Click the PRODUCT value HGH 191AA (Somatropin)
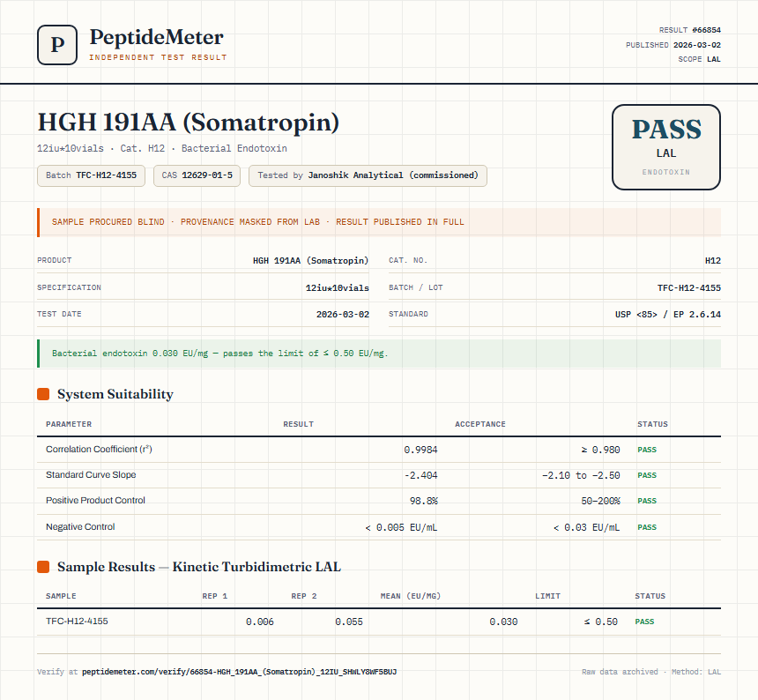Viewport: 758px width, 700px height. tap(310, 261)
